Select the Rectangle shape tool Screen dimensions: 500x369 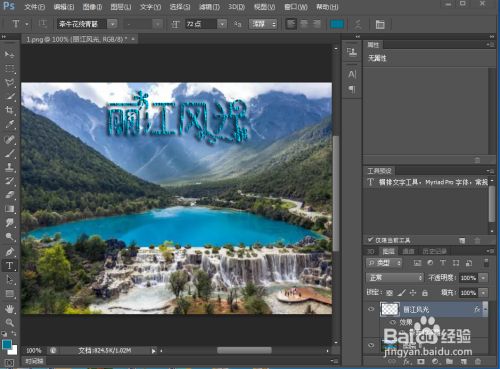click(9, 294)
